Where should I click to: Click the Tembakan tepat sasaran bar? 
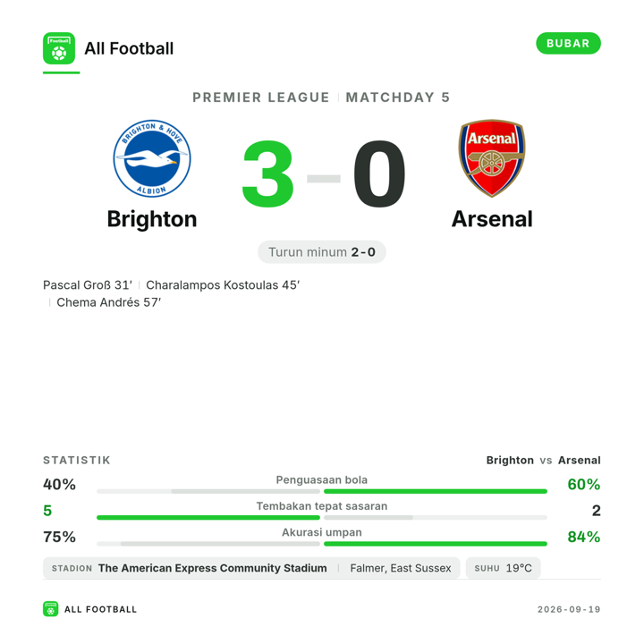[322, 518]
